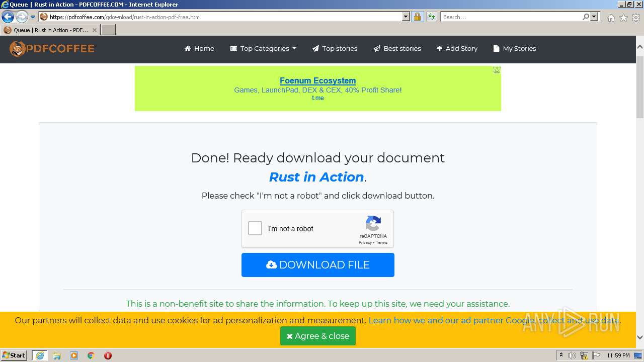Check the I'm not a robot checkbox

[255, 229]
